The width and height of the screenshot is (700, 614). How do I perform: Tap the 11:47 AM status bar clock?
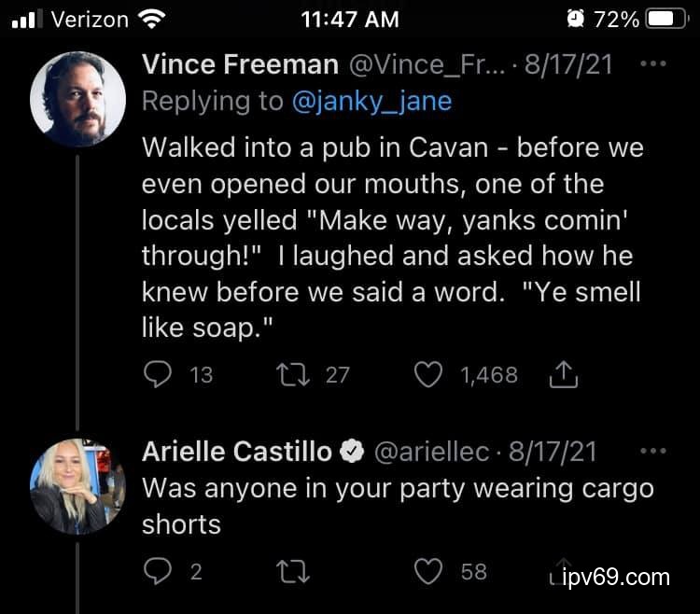(x=350, y=19)
